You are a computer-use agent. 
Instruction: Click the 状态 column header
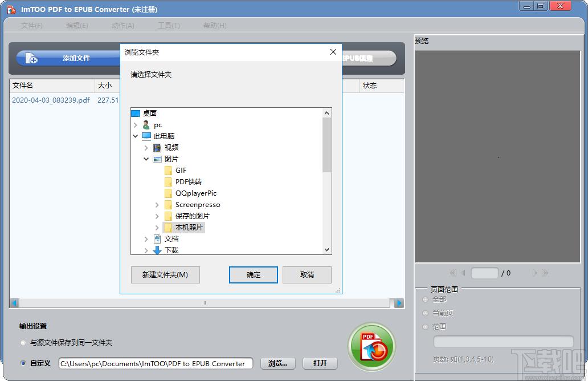click(x=382, y=86)
